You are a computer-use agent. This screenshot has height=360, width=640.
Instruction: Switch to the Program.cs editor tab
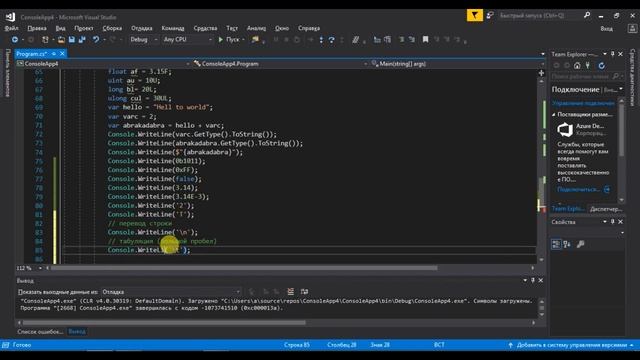[x=32, y=53]
